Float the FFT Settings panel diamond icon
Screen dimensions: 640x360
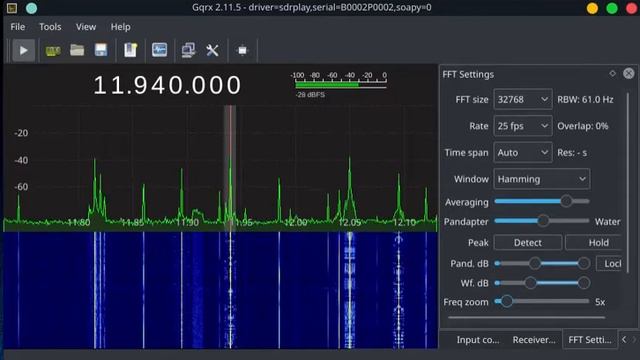click(612, 73)
